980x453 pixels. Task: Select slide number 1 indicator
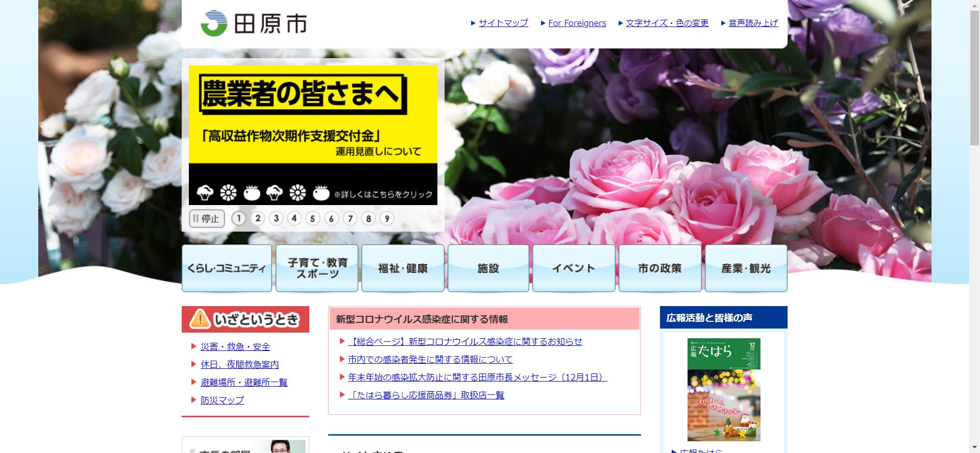tap(238, 219)
